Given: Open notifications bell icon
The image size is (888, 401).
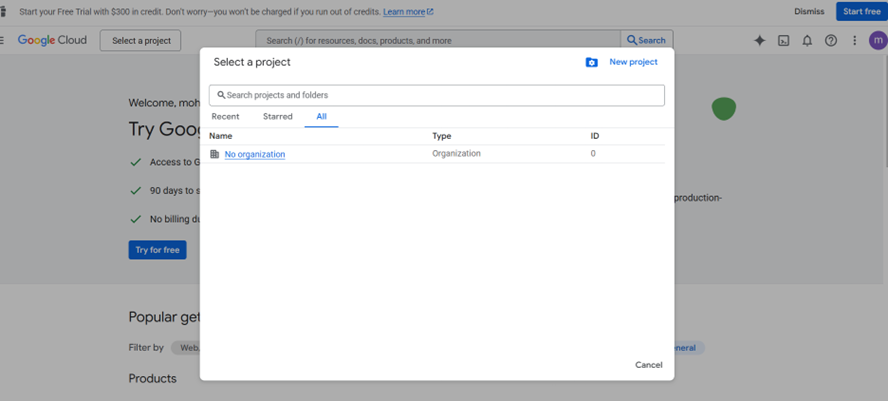Looking at the screenshot, I should click(807, 41).
